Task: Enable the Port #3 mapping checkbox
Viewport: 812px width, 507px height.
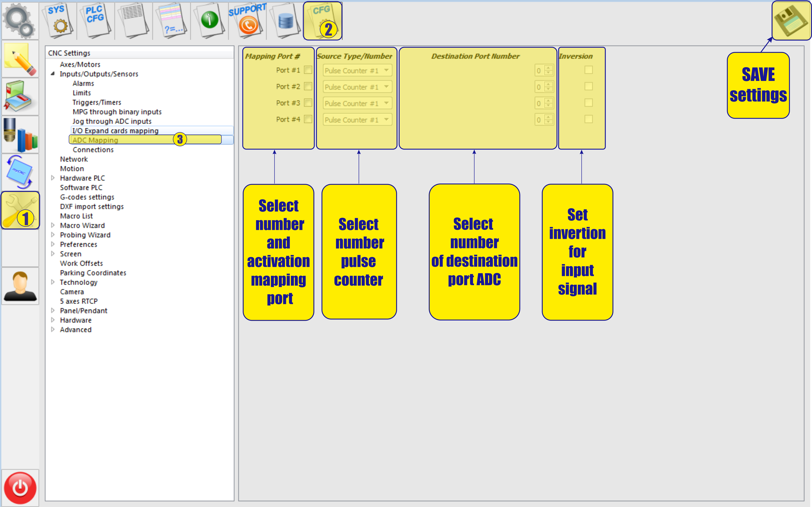Action: click(x=308, y=103)
